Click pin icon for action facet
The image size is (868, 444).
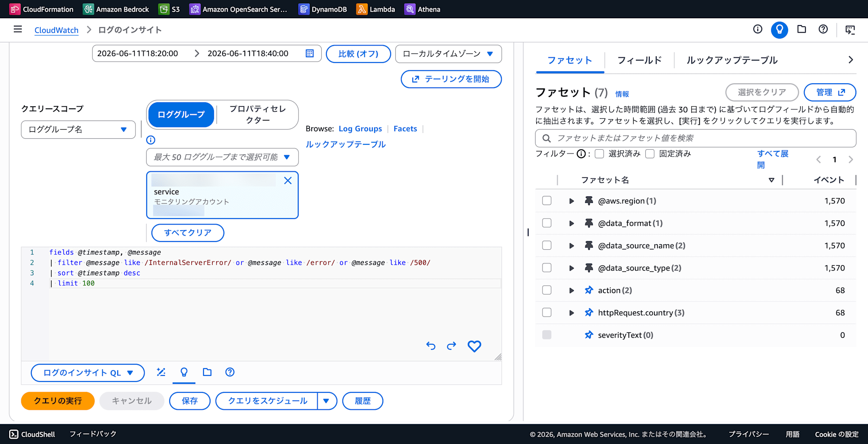click(x=589, y=290)
